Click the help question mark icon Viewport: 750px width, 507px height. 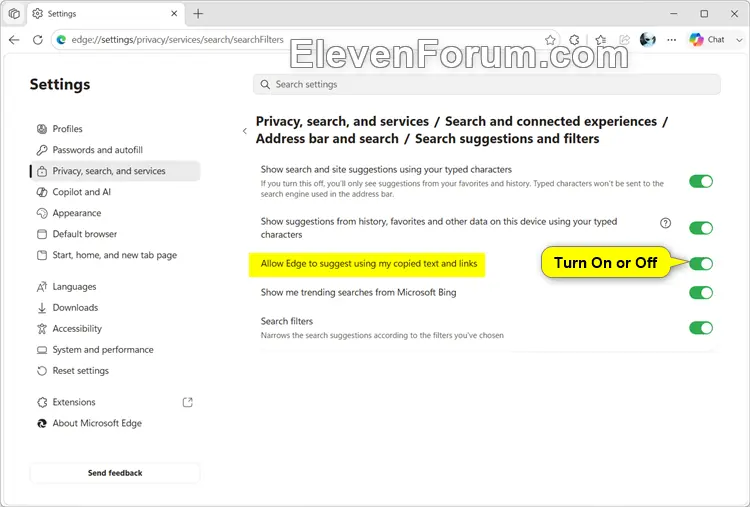click(665, 223)
